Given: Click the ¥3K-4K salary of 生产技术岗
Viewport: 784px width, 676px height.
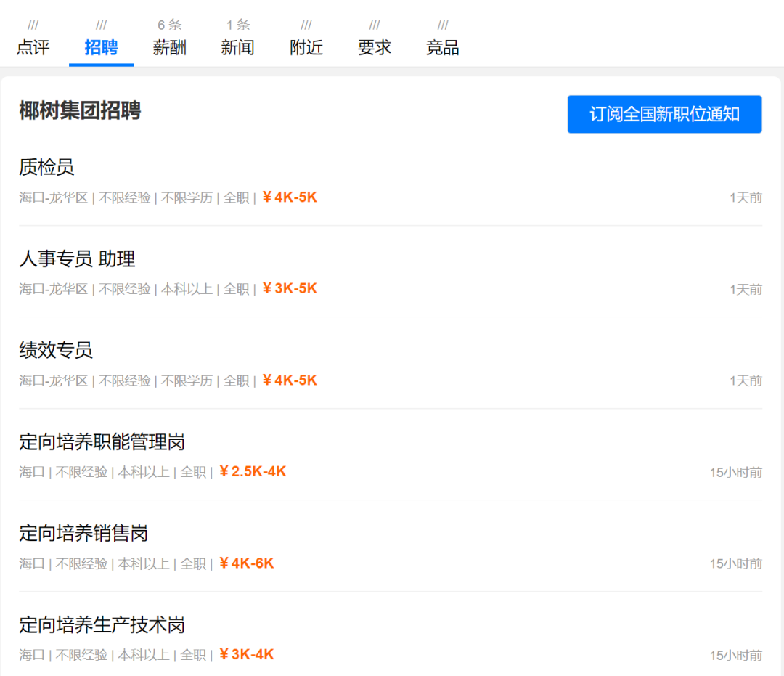Looking at the screenshot, I should click(247, 655).
